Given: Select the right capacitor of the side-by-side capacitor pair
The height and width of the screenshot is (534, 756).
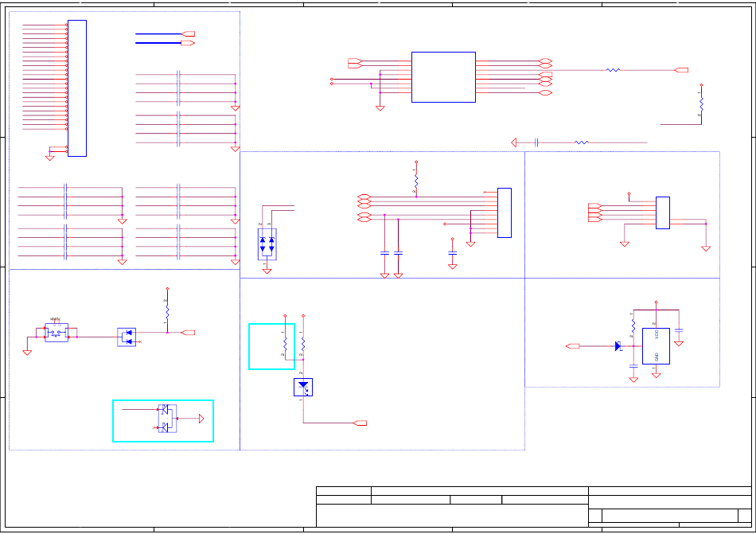Looking at the screenshot, I should [398, 253].
